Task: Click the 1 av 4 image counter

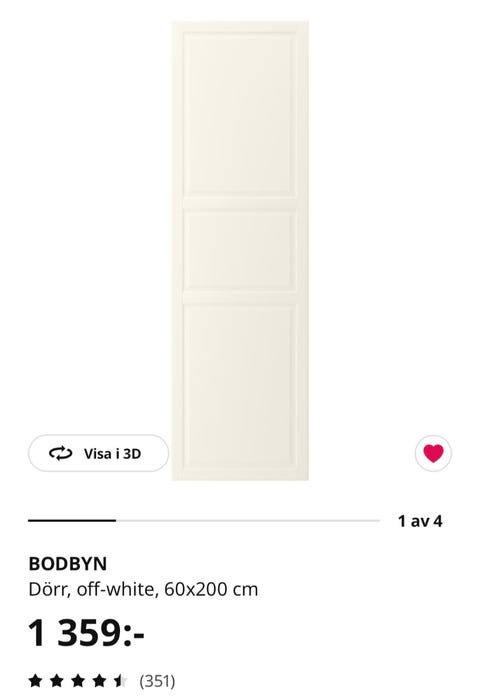Action: [420, 521]
